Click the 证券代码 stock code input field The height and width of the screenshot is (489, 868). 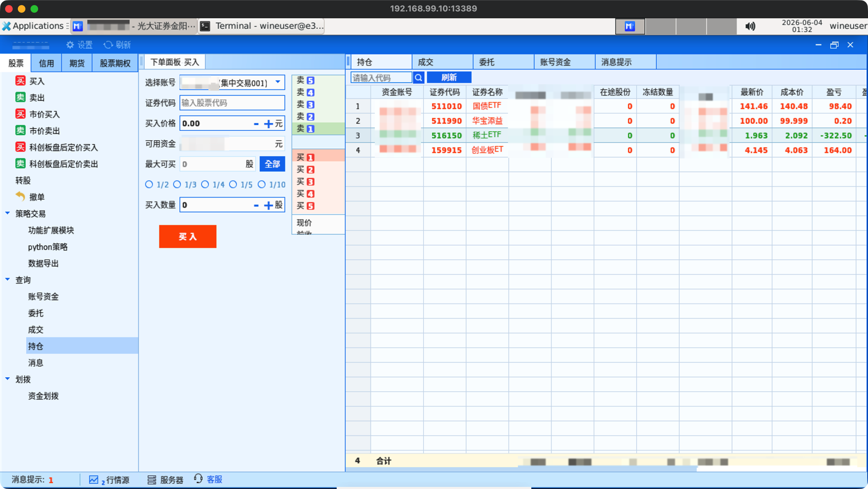click(x=232, y=103)
